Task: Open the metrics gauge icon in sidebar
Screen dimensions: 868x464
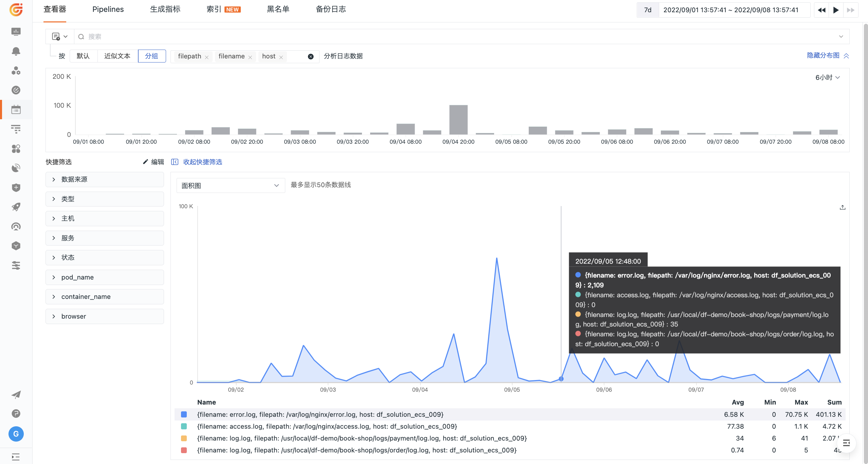Action: click(16, 90)
